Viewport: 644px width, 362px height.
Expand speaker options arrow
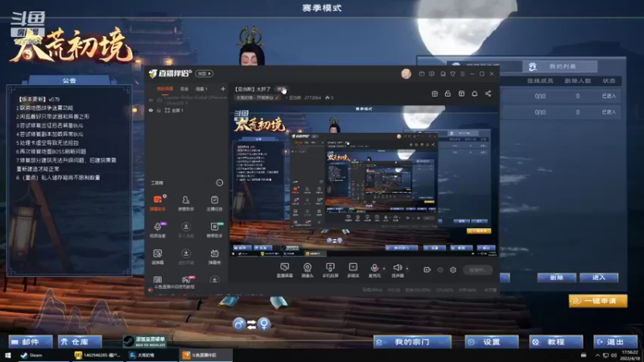click(407, 269)
